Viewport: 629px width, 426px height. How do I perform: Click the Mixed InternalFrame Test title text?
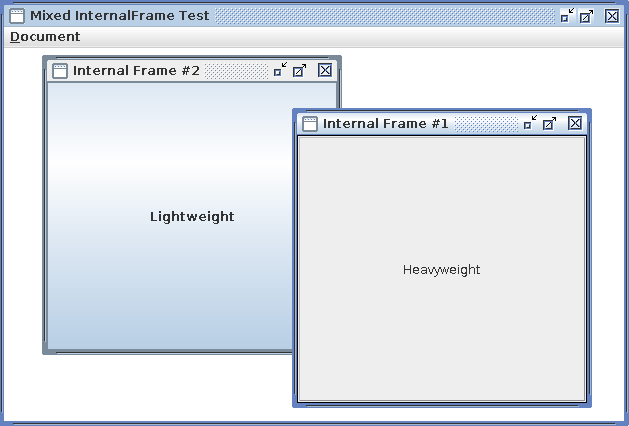[120, 16]
